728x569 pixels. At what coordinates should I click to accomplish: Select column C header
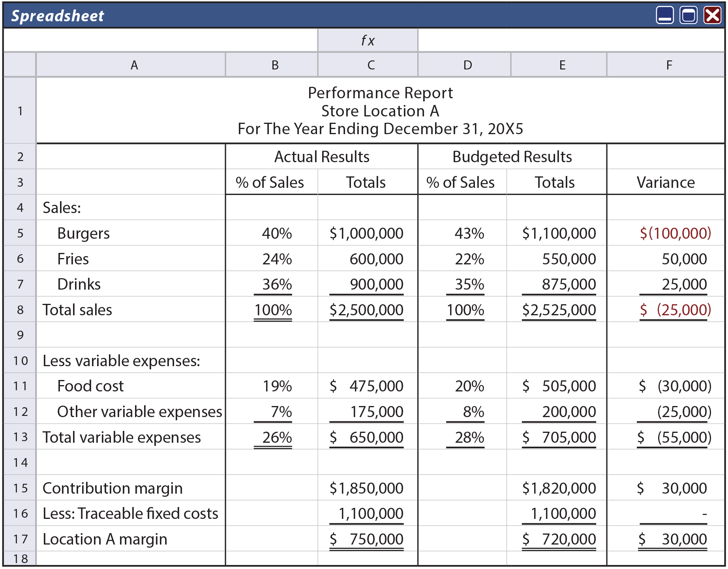tap(368, 65)
